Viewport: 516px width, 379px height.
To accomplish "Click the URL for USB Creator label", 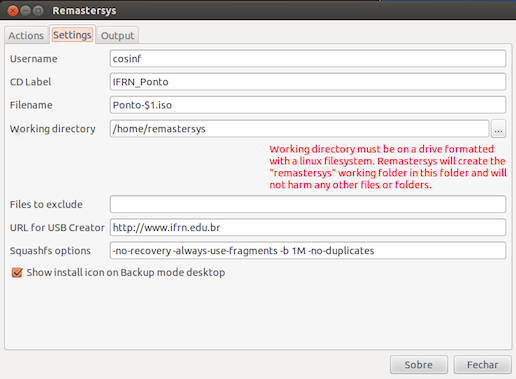I will click(x=57, y=228).
